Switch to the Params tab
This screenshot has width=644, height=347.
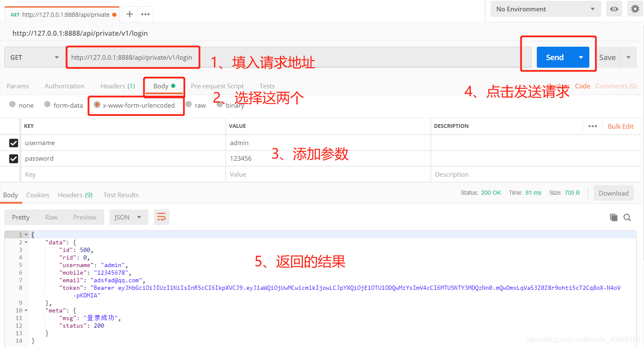(18, 86)
